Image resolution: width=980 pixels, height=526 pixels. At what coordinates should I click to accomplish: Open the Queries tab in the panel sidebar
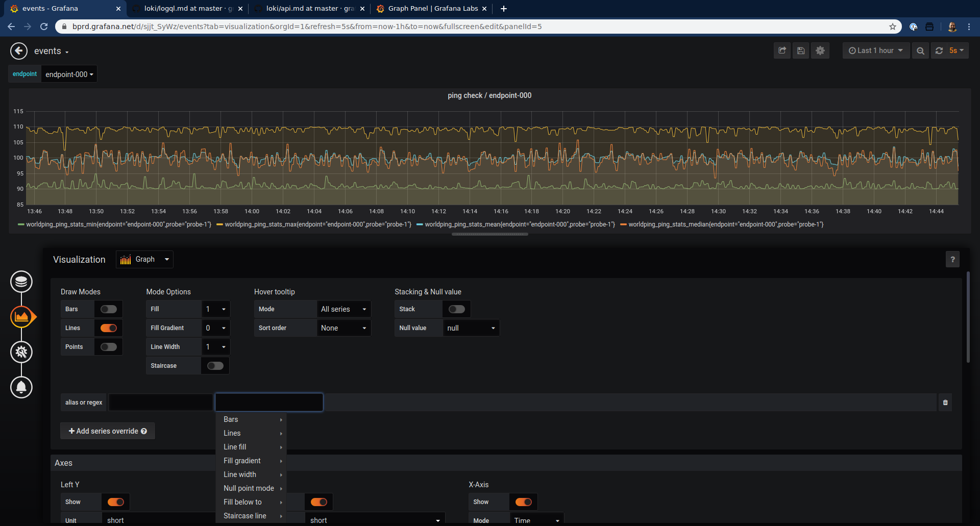click(x=21, y=281)
